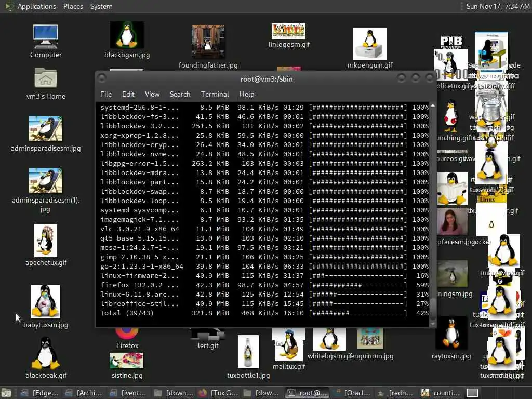Viewport: 532px width, 399px height.
Task: Select tuxbottle1.jpg desktop image
Action: tap(248, 357)
